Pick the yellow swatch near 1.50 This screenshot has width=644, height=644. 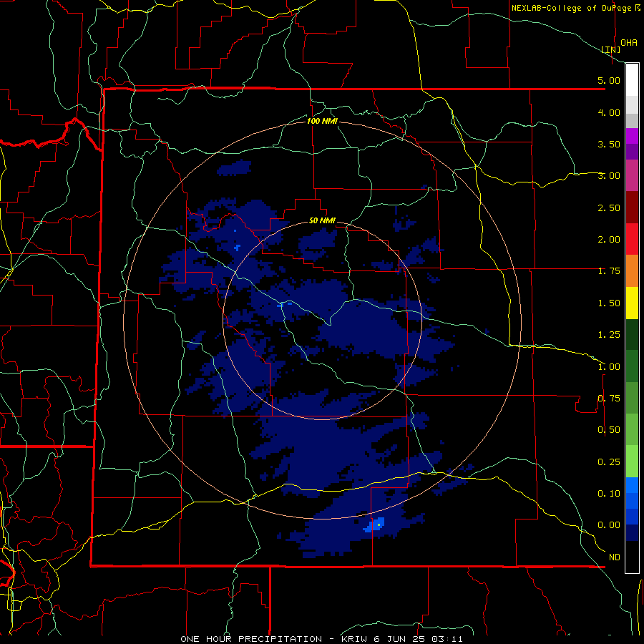(x=632, y=303)
